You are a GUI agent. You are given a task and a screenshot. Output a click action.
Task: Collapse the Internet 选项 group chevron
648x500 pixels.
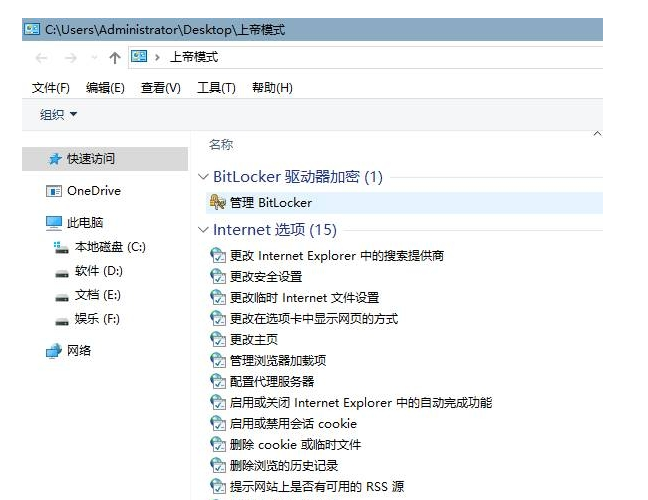click(203, 230)
